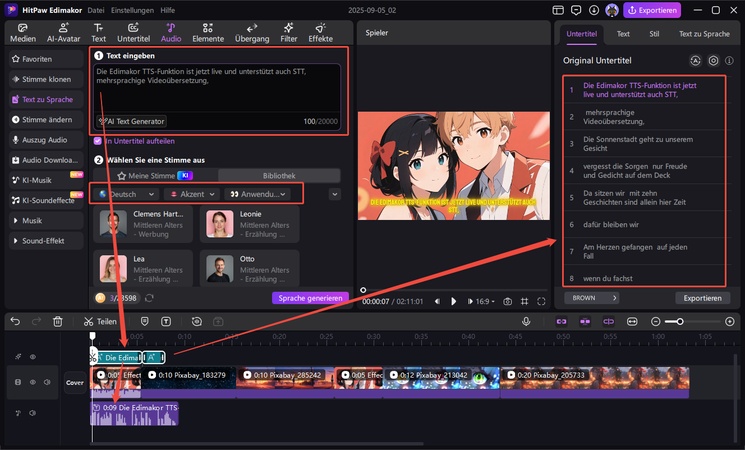Screen dimensions: 745x450
Task: Open the Text tools tab
Action: [x=98, y=33]
